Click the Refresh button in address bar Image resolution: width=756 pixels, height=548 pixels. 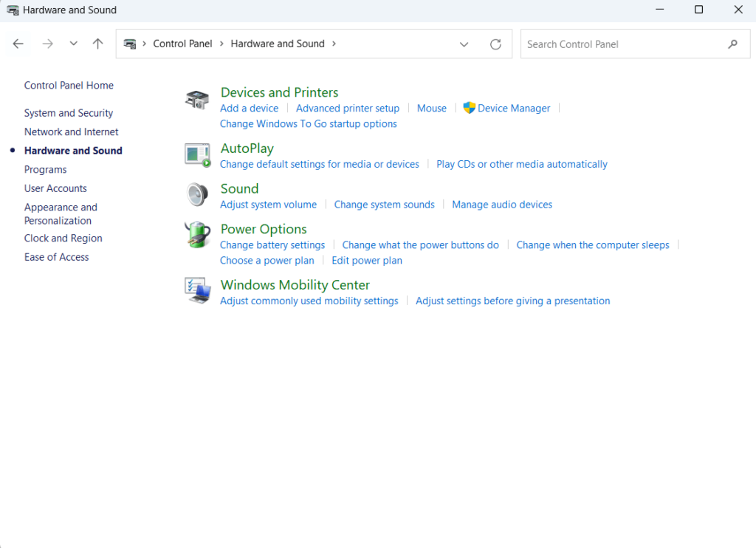click(x=495, y=44)
